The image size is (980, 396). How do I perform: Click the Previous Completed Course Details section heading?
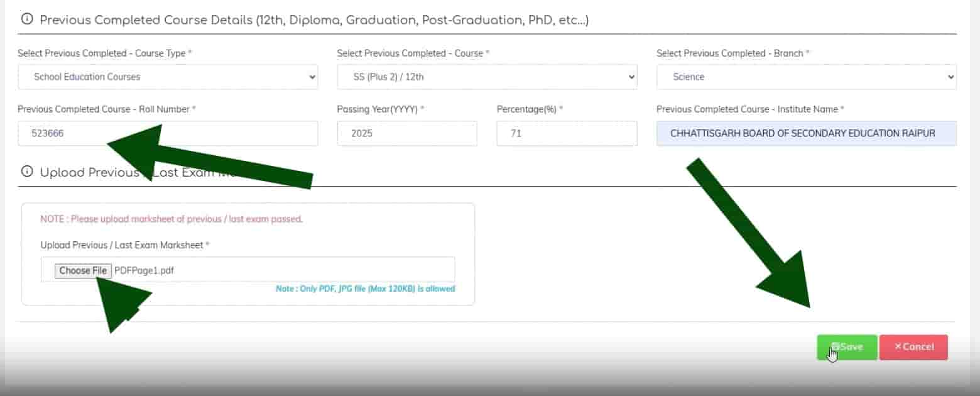coord(314,20)
